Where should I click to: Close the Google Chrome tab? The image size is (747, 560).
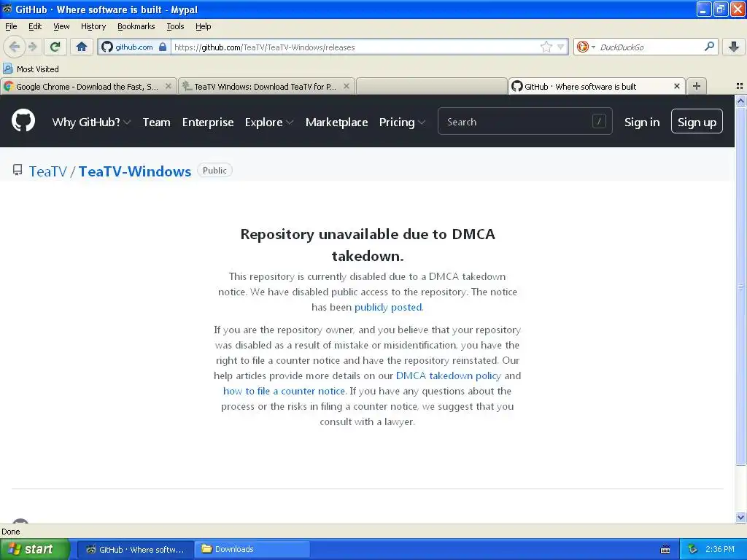point(169,86)
